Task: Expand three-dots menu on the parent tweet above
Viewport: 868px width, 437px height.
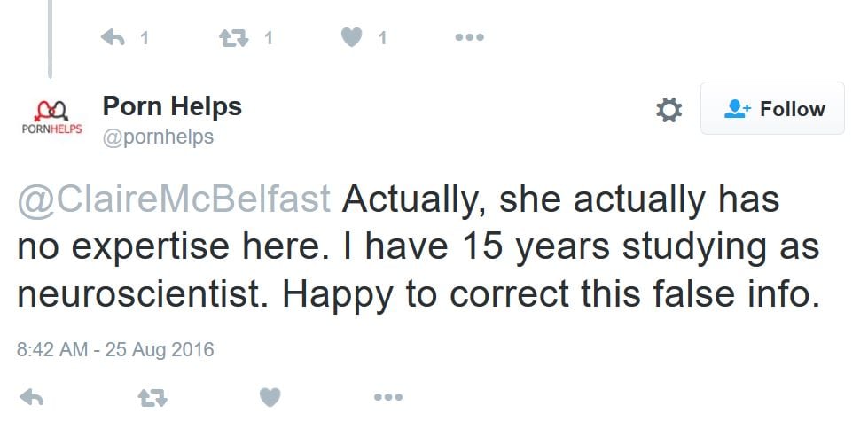Action: tap(469, 38)
